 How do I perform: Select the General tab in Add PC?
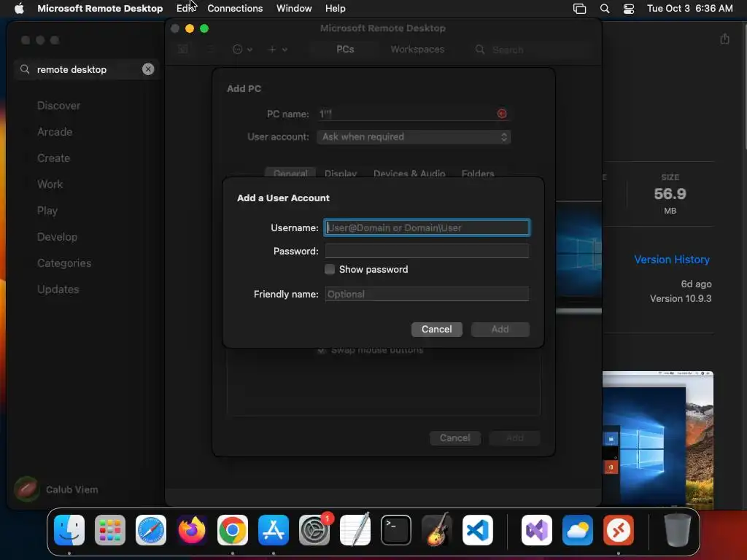click(x=290, y=174)
